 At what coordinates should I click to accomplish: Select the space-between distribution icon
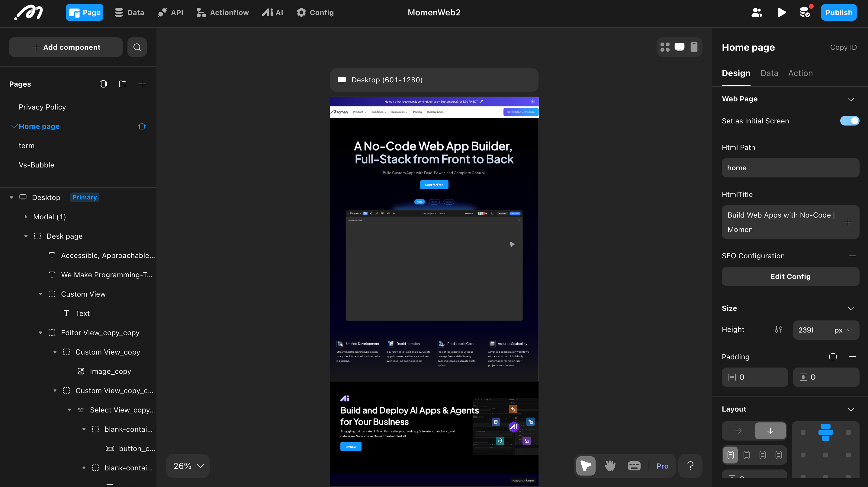pyautogui.click(x=746, y=455)
